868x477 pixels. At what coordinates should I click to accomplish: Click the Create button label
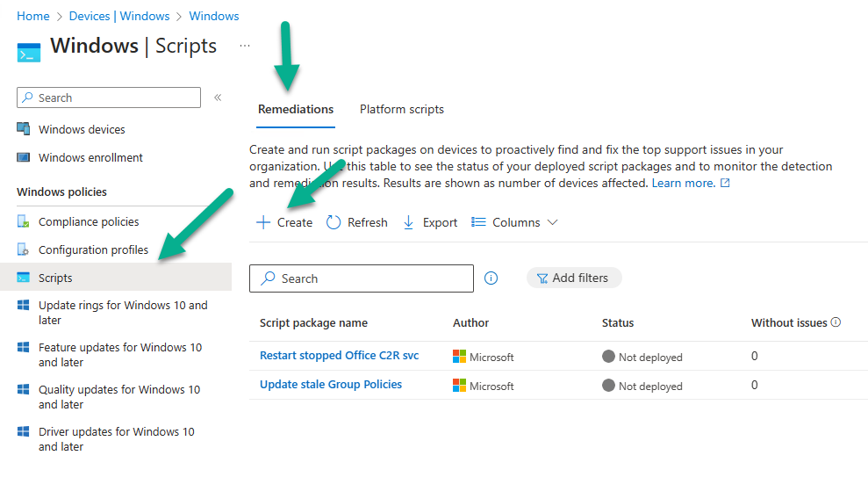(295, 222)
